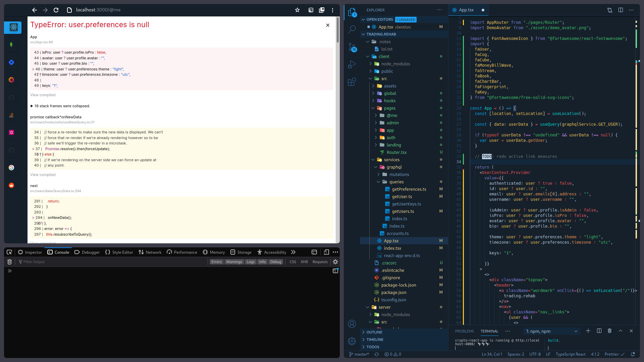644x362 pixels.
Task: Open React tab in browser sidebar
Action: pyautogui.click(x=13, y=27)
